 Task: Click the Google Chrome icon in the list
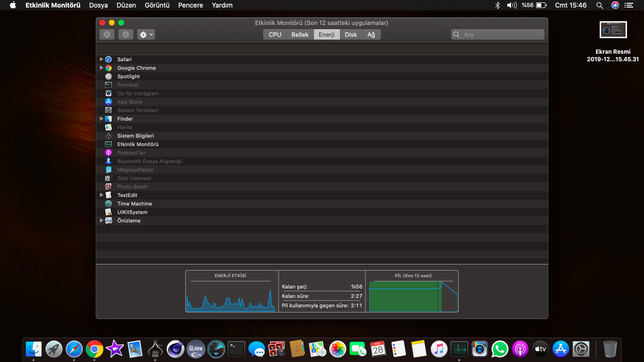(108, 68)
